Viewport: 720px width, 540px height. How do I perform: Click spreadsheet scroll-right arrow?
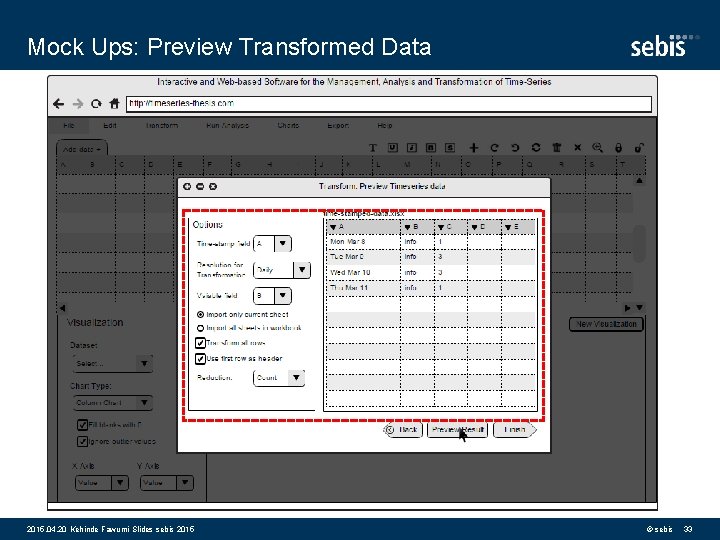(x=628, y=308)
